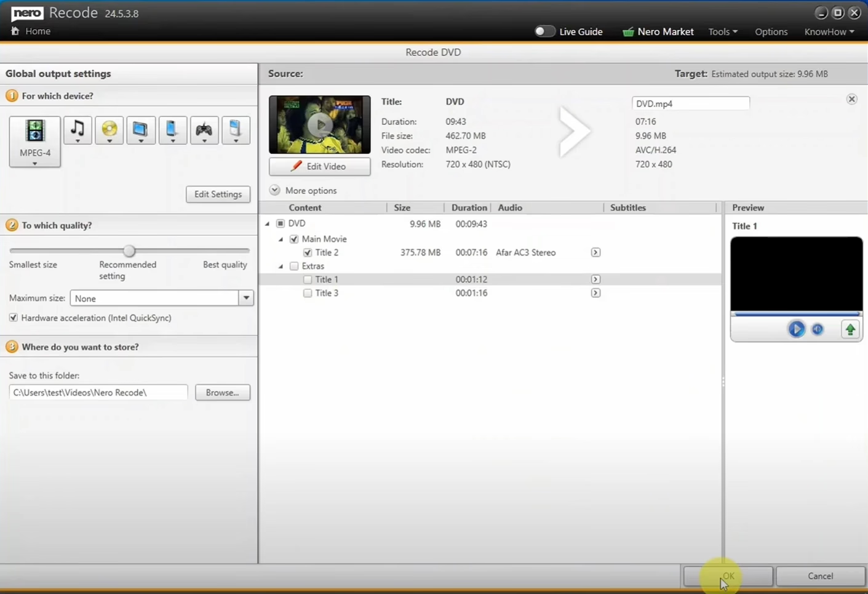Toggle the Live Guide switch
Image resolution: width=868 pixels, height=594 pixels.
[544, 31]
